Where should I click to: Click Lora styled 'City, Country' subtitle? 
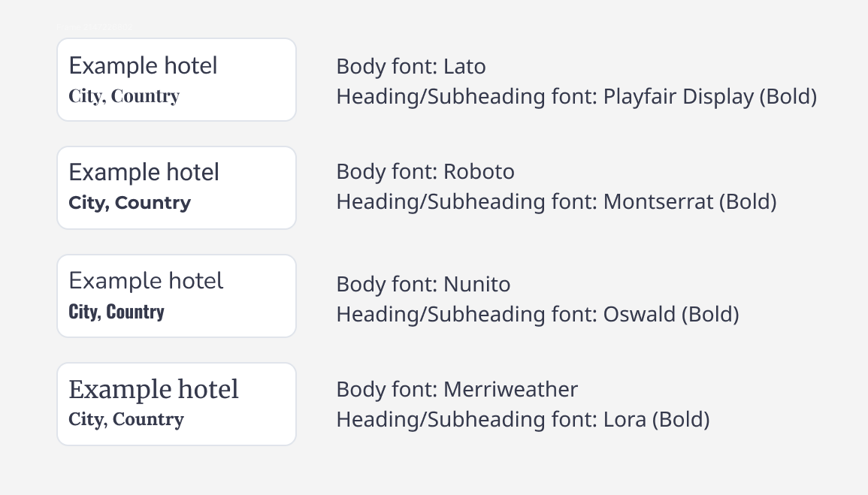click(126, 419)
